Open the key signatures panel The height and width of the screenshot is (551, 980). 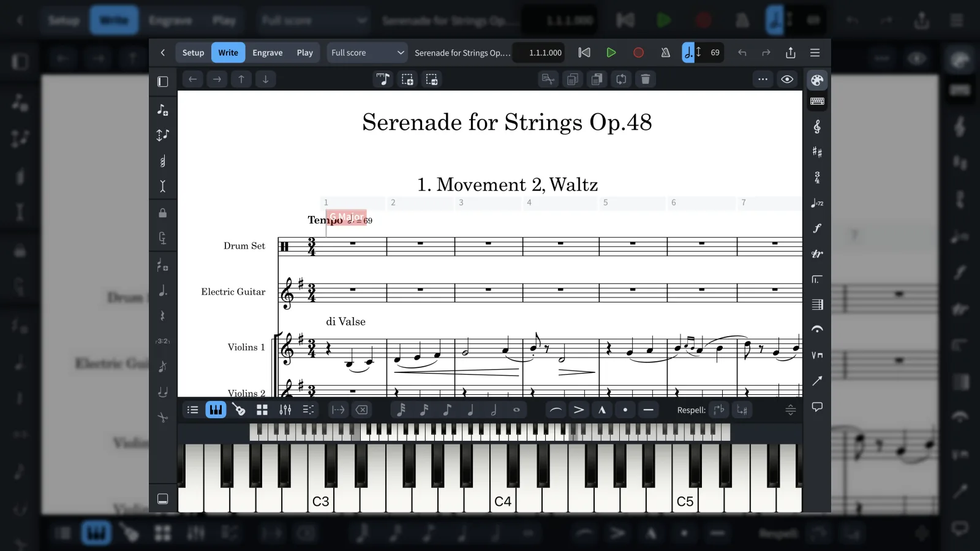click(x=817, y=152)
